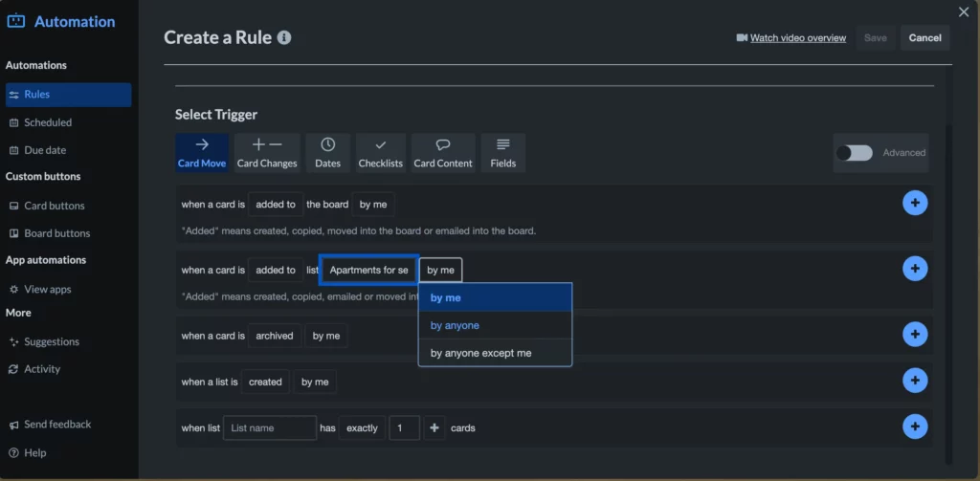
Task: Switch to the Card Changes trigger tab
Action: tap(267, 152)
